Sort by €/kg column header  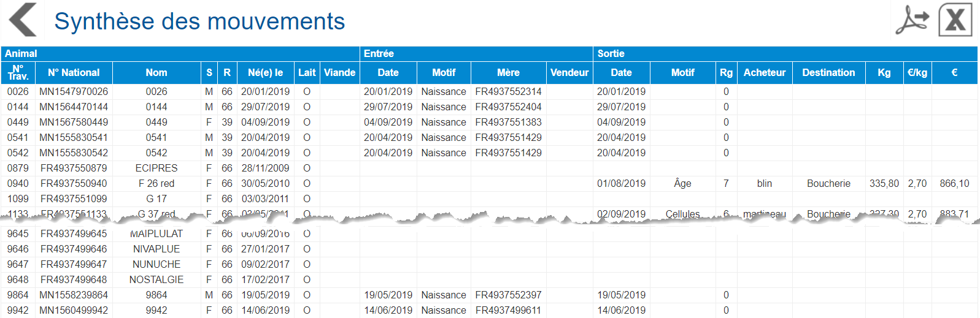(917, 72)
